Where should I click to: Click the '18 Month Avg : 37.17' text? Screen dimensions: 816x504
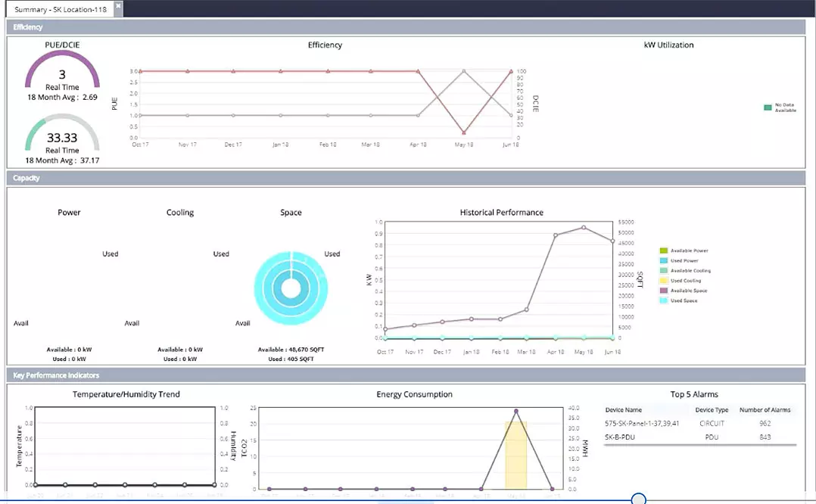(x=62, y=160)
